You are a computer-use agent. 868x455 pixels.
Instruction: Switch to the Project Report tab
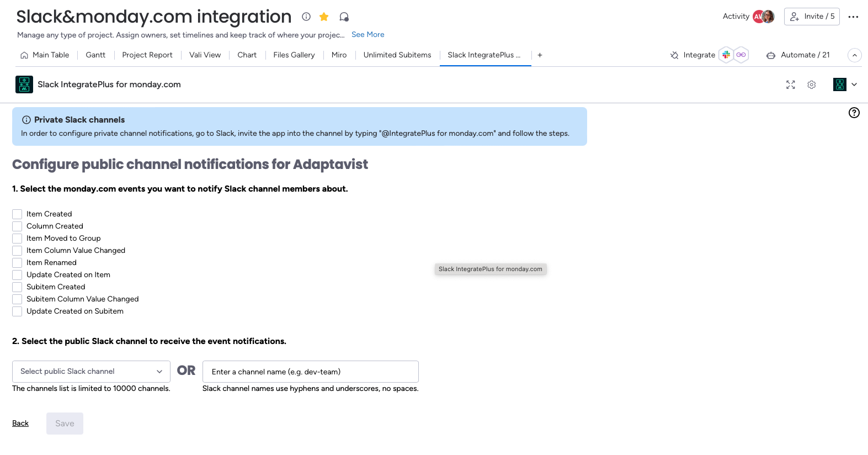[x=147, y=55]
